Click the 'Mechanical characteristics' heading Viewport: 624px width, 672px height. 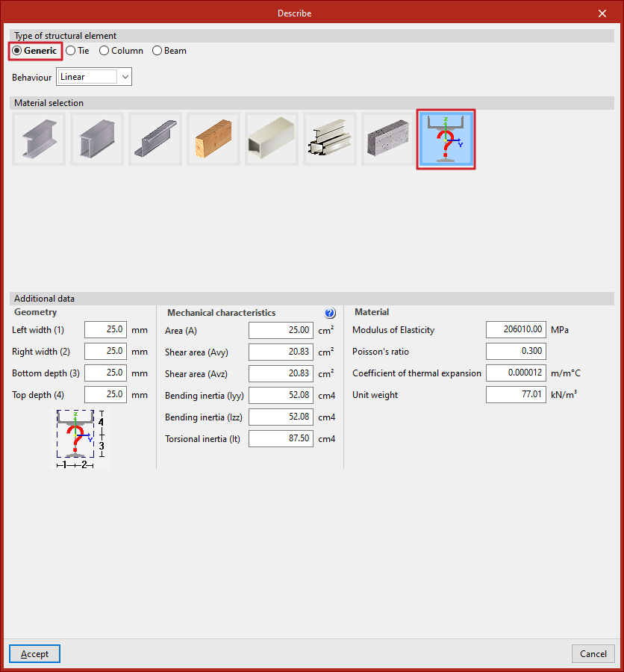coord(221,313)
